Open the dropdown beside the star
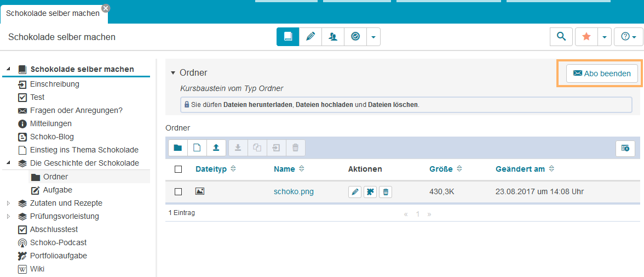 [605, 37]
